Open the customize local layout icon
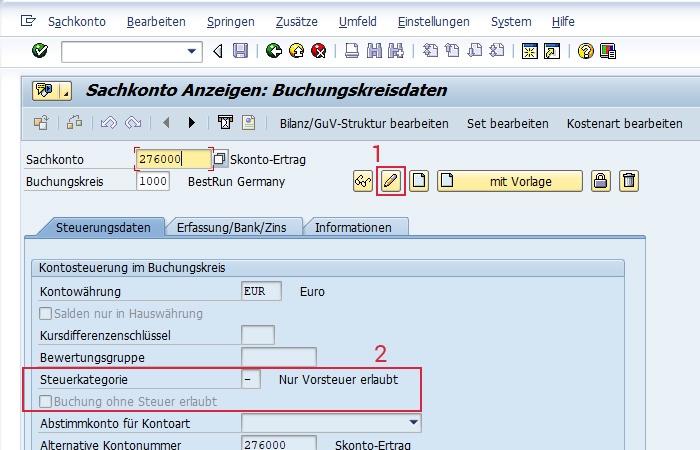The width and height of the screenshot is (700, 450). point(608,51)
